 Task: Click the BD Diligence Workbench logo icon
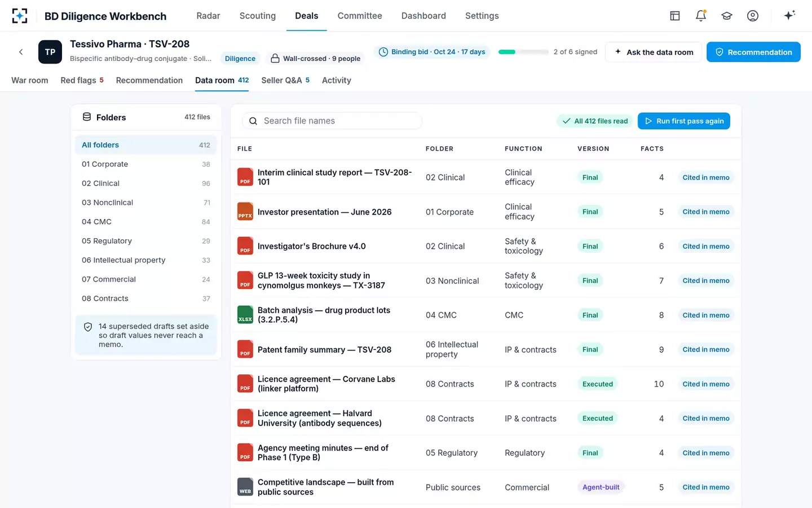(x=20, y=16)
